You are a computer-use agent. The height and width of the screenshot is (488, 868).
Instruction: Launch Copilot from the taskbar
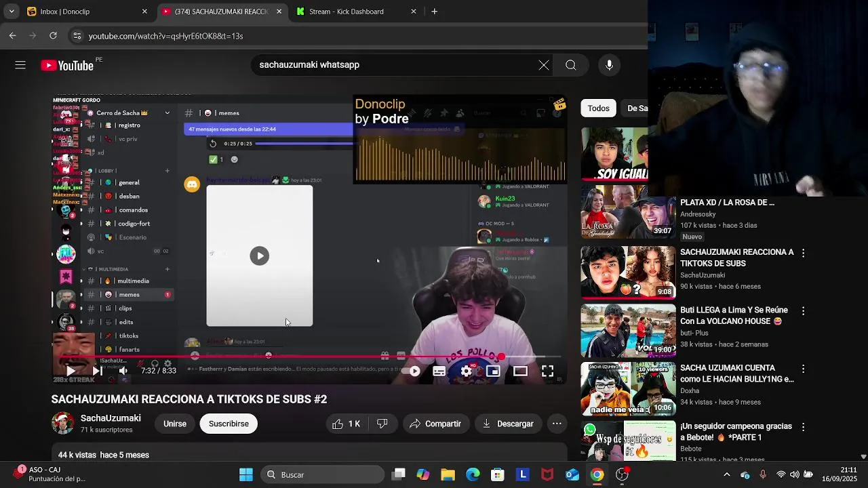pyautogui.click(x=423, y=474)
